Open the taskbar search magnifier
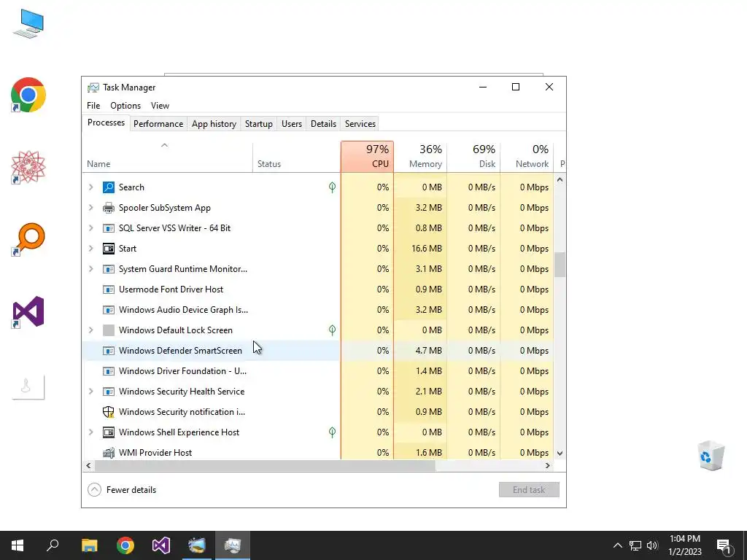Screen dimensions: 747x560 tap(53, 545)
